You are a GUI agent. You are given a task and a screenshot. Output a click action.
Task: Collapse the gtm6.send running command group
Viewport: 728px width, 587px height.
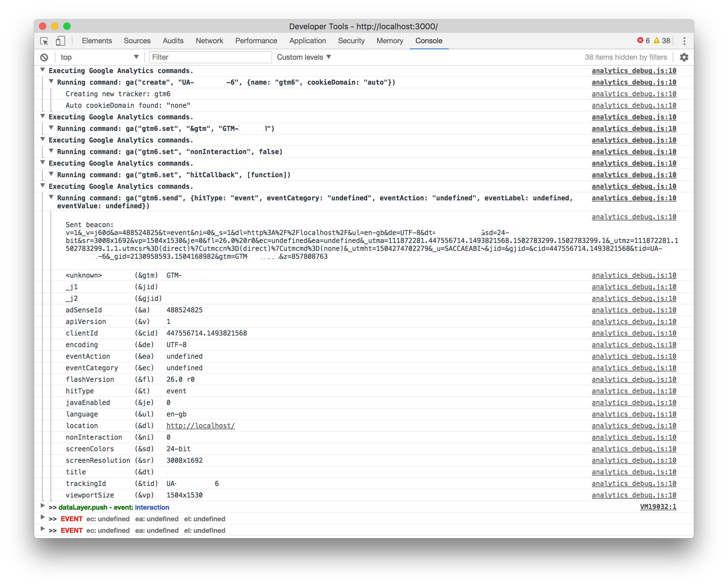click(51, 197)
